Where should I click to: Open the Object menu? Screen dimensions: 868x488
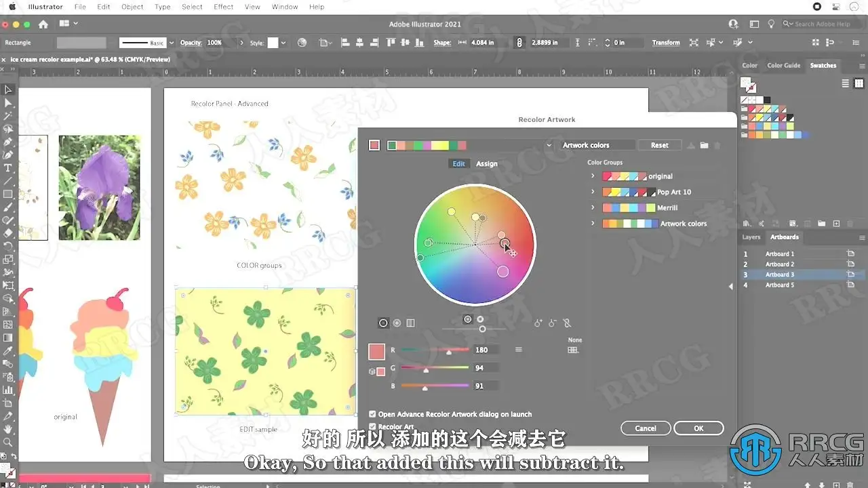132,7
